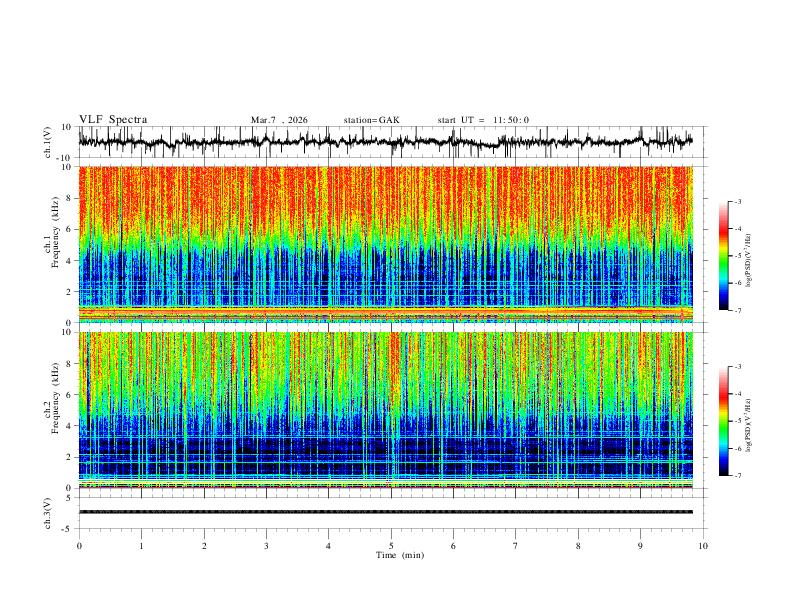Click the '-7' label on ch.2 colorbar
This screenshot has height=612, width=792.
[x=738, y=476]
